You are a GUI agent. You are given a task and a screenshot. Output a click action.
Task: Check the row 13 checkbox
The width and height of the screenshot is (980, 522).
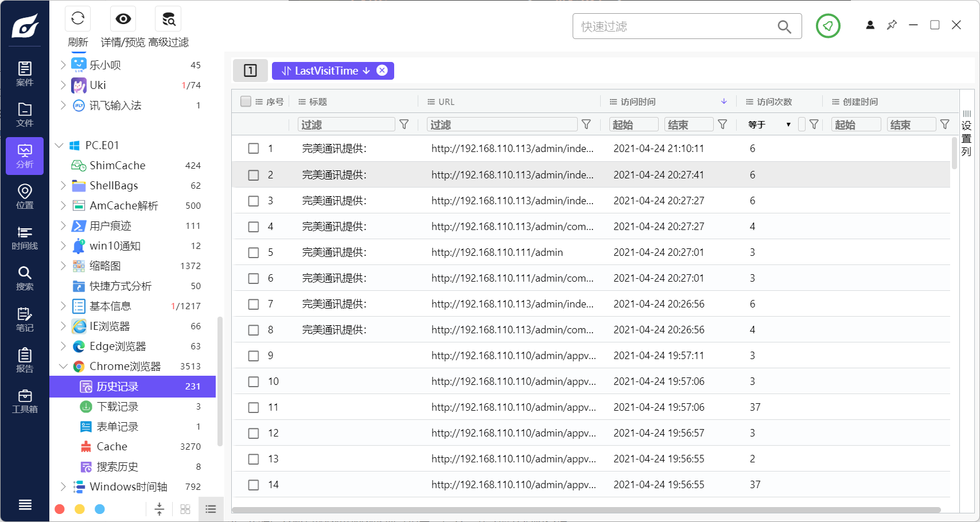coord(254,459)
